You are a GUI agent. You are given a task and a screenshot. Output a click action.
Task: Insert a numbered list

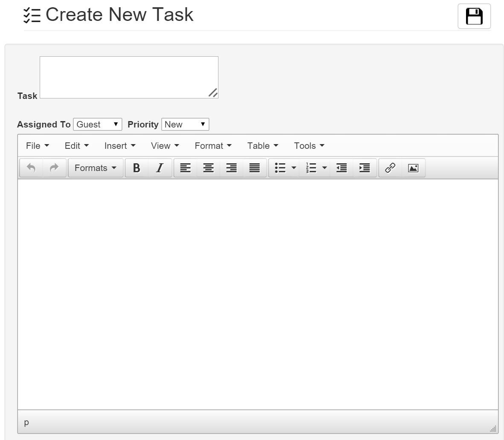(x=311, y=168)
